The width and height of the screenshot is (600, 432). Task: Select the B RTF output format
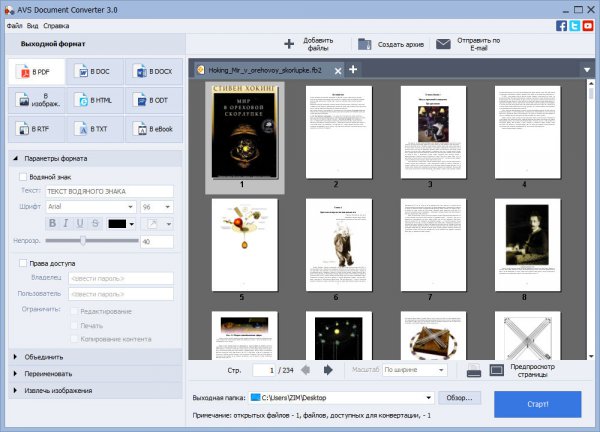pos(37,129)
